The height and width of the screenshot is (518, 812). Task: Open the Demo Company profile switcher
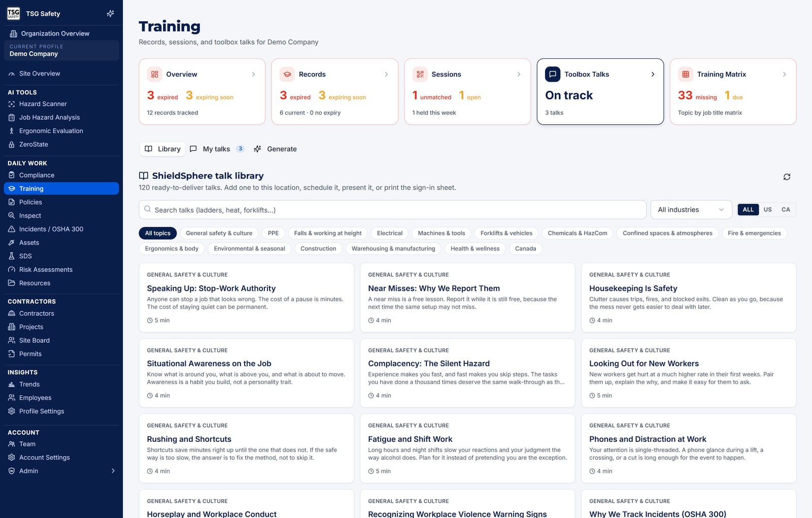tap(61, 50)
